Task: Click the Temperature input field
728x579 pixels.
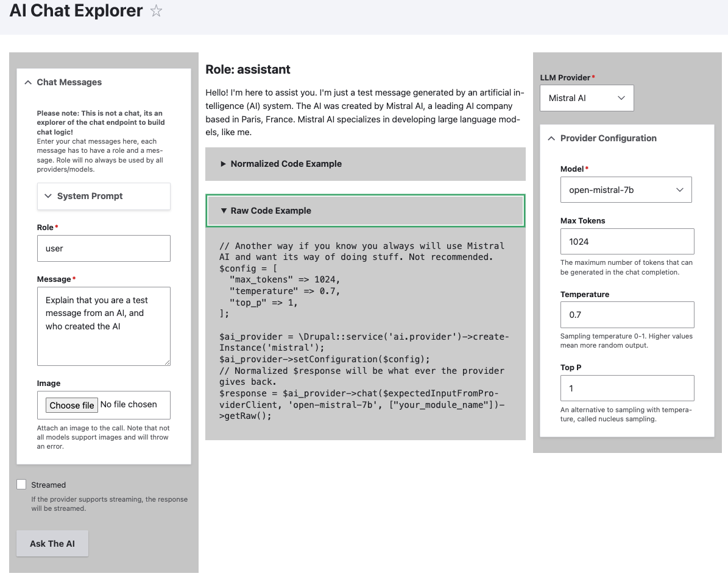Action: 627,315
